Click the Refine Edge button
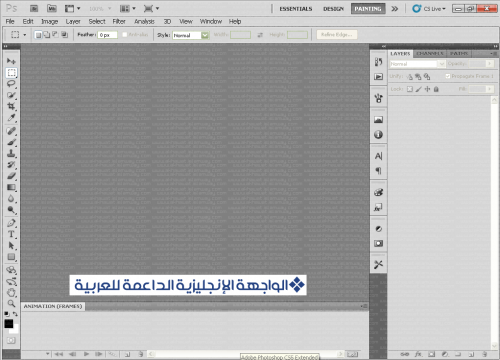 click(x=336, y=35)
